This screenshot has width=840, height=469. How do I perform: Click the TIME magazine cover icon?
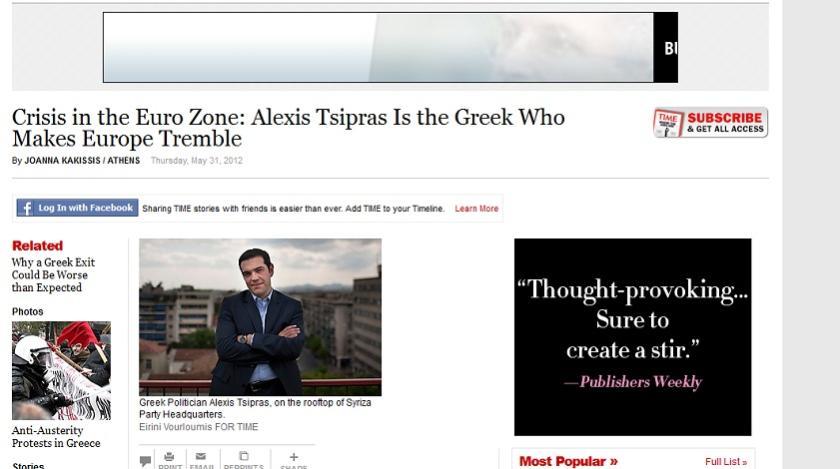click(x=668, y=123)
